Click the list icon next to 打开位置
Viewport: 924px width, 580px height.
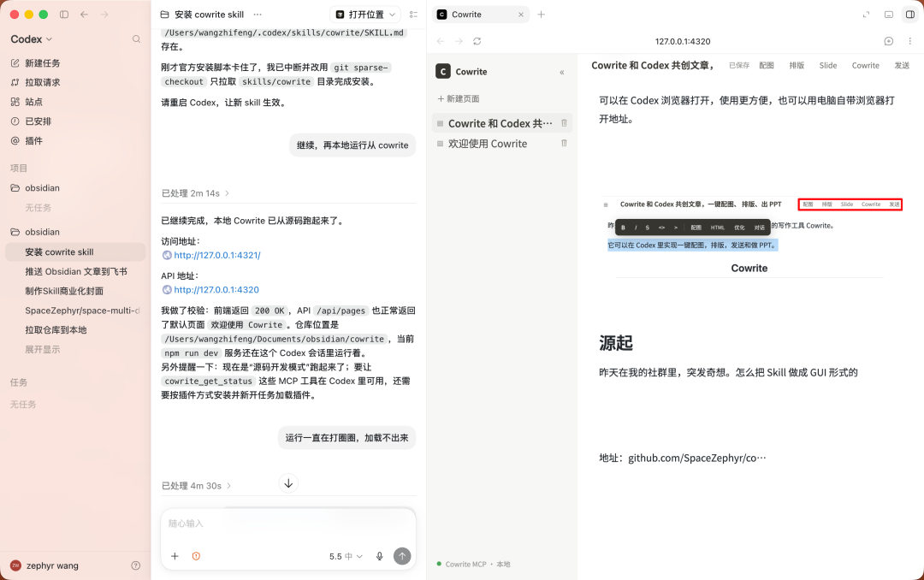tap(414, 15)
